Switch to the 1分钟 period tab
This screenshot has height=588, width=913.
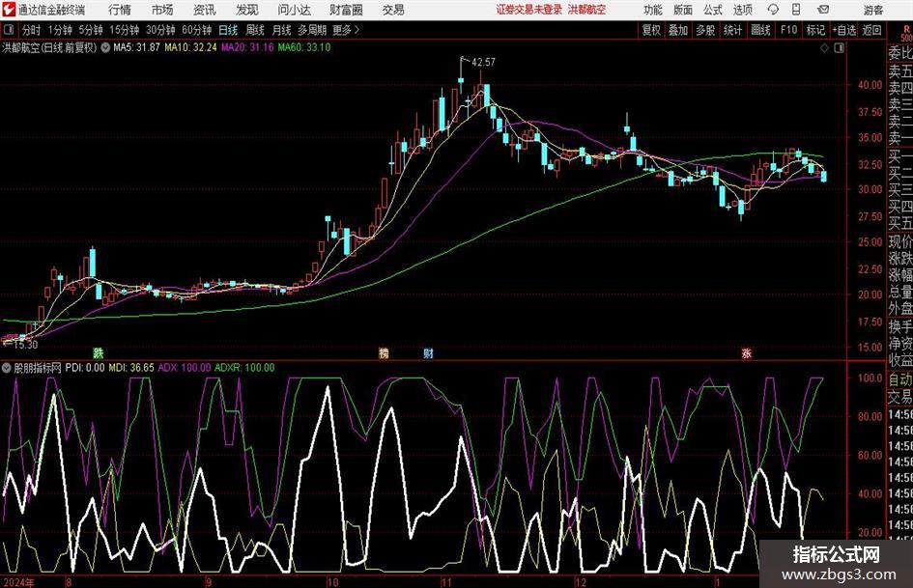[60, 30]
